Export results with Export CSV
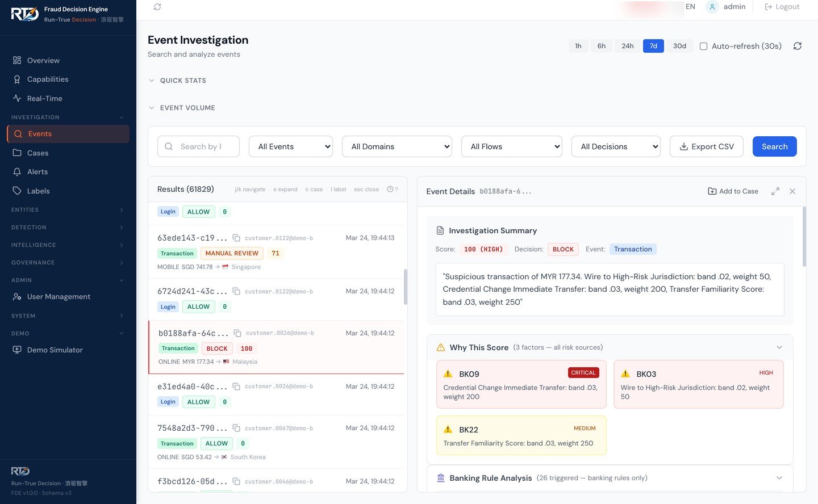Screen dimensions: 818x504 tap(707, 146)
